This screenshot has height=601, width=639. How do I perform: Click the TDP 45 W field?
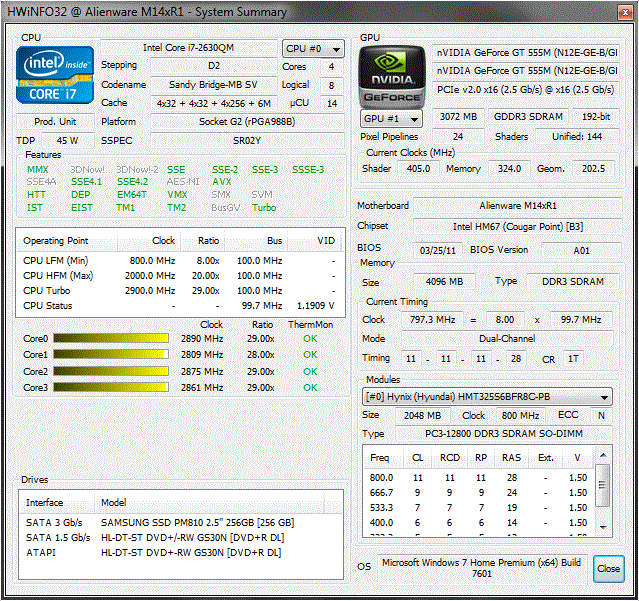click(x=68, y=141)
